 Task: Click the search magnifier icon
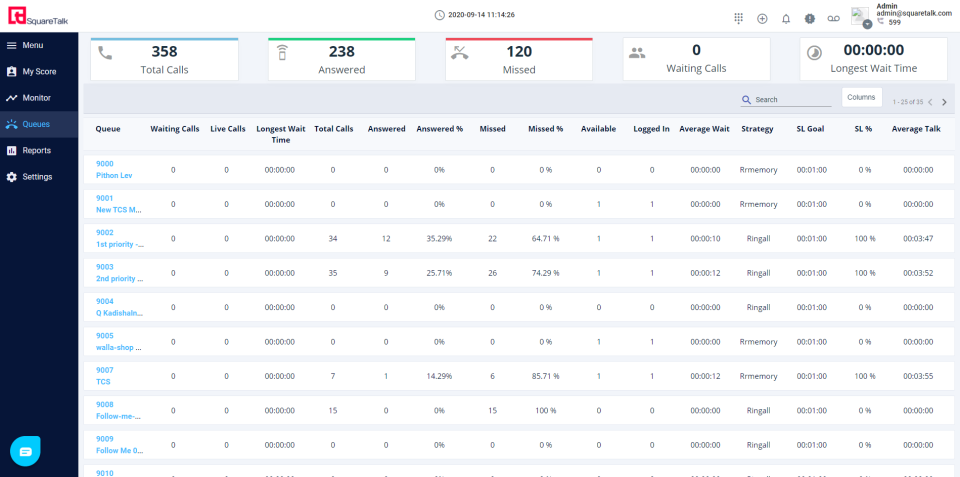coord(746,100)
